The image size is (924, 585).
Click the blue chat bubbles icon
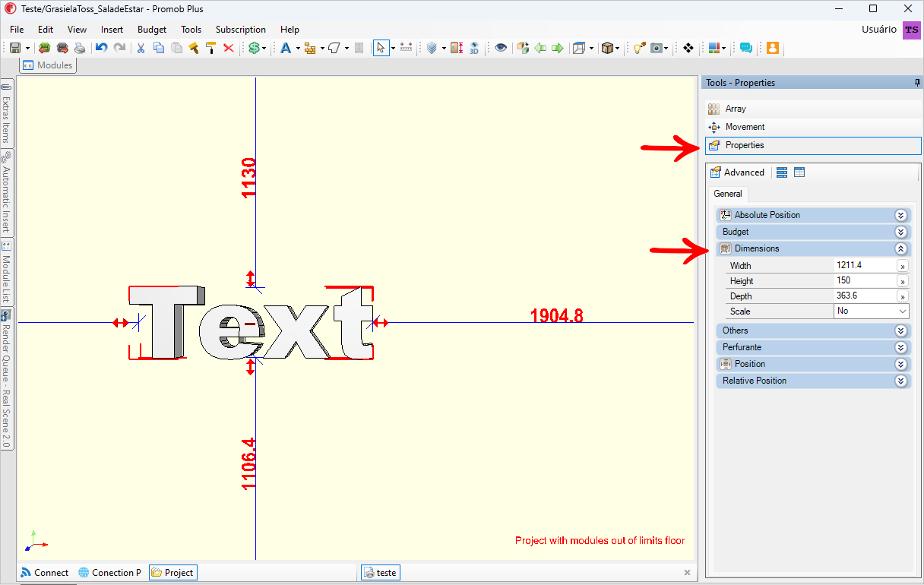746,48
